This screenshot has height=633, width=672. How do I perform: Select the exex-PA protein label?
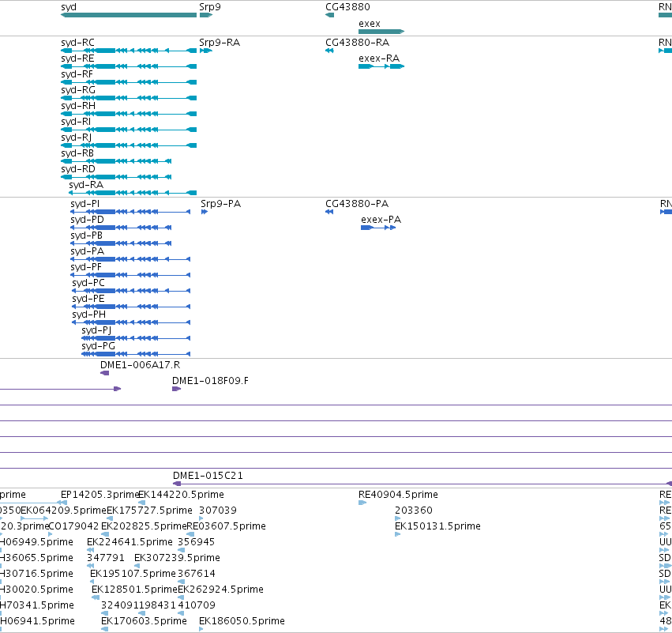tap(381, 220)
